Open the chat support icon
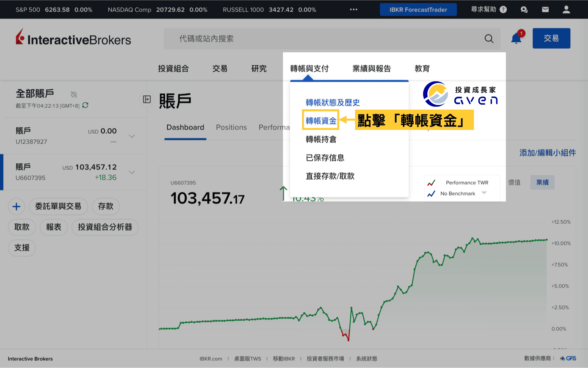Image resolution: width=588 pixels, height=368 pixels. tap(524, 9)
